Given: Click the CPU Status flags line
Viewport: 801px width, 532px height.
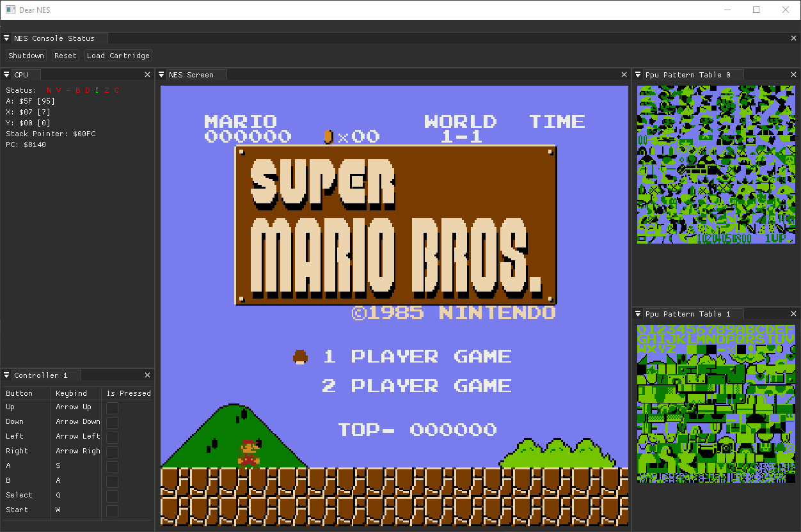Looking at the screenshot, I should point(63,91).
